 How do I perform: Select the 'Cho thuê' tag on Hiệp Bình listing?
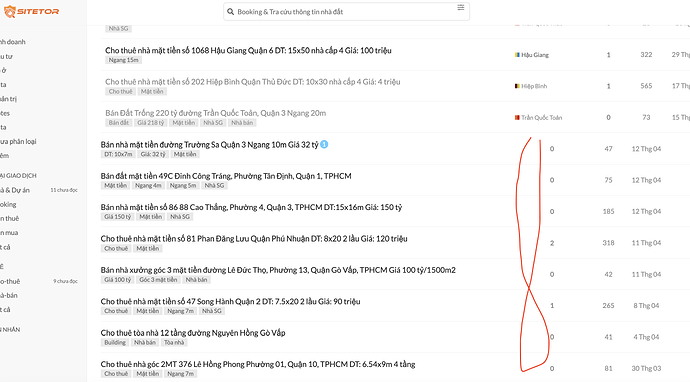pyautogui.click(x=121, y=92)
